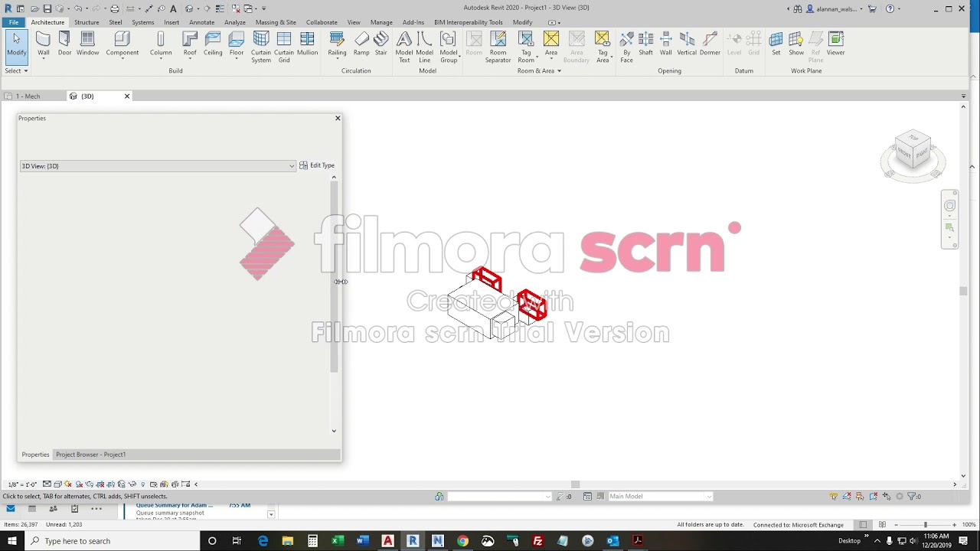Select the Window tool
The width and height of the screenshot is (980, 551).
[87, 44]
